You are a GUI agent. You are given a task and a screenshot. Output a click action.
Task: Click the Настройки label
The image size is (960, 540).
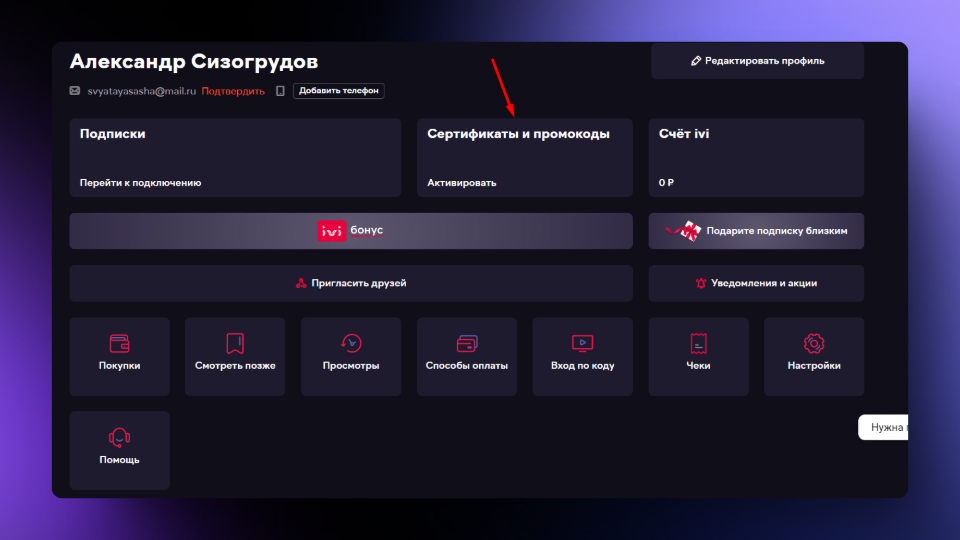pyautogui.click(x=814, y=366)
